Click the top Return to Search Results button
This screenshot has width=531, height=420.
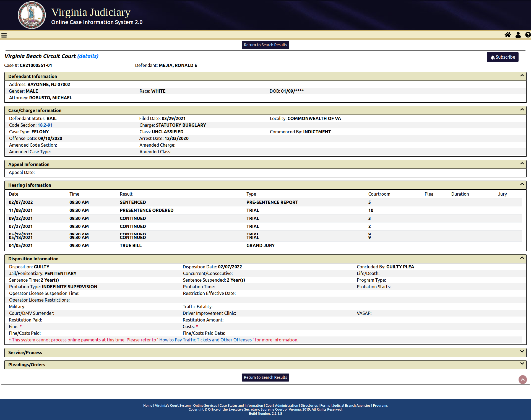click(x=265, y=45)
